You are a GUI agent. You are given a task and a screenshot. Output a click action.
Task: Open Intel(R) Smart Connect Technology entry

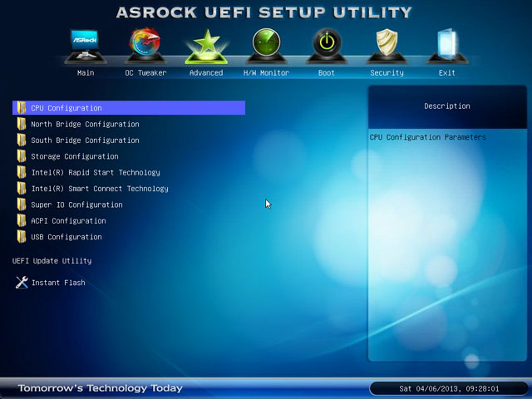(x=100, y=189)
